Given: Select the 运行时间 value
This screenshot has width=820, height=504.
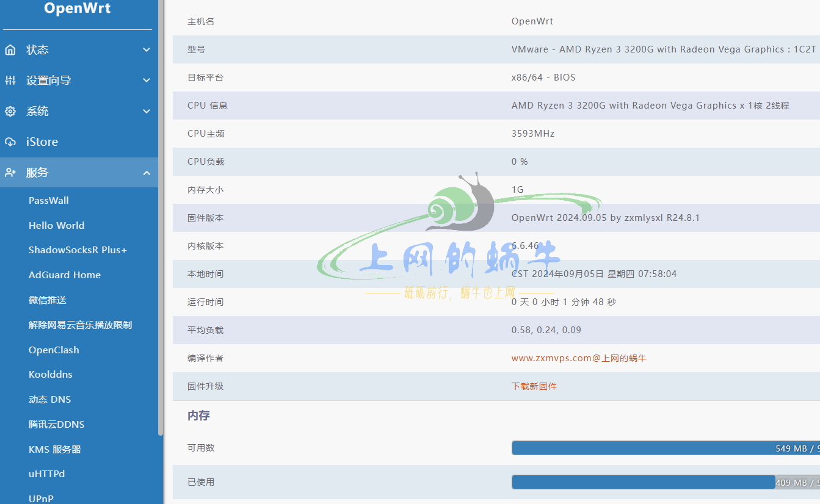Looking at the screenshot, I should click(x=564, y=302).
